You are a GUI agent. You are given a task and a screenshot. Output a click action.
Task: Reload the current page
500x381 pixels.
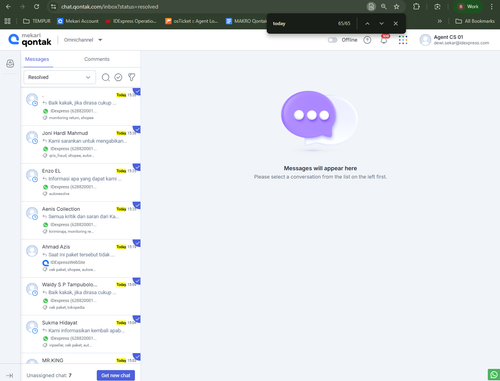[36, 7]
